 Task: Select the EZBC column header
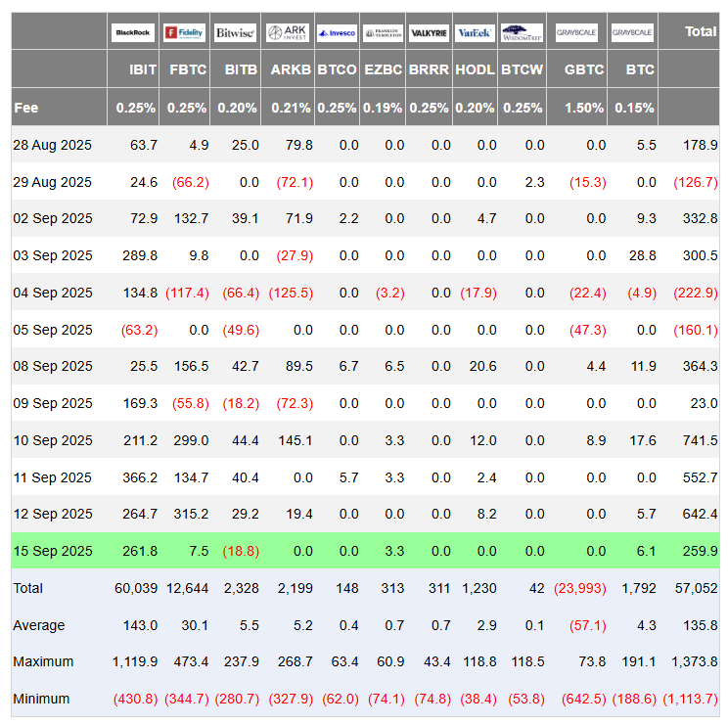pos(383,69)
